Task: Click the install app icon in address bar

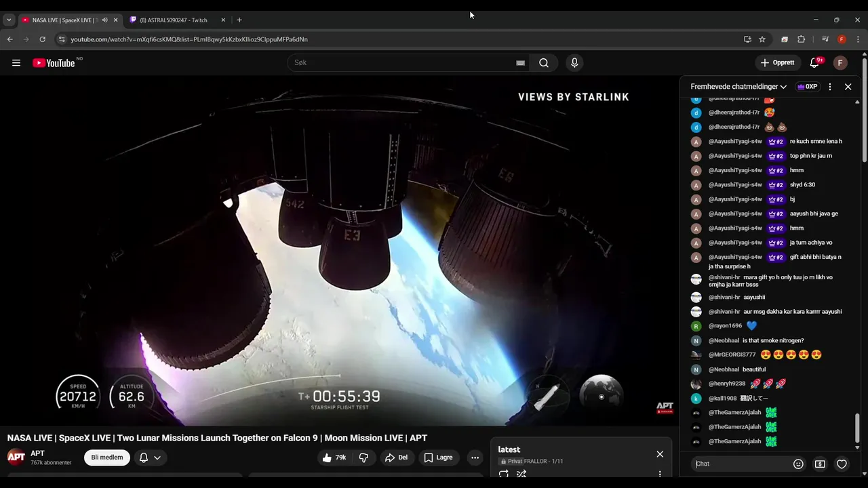Action: pyautogui.click(x=747, y=39)
